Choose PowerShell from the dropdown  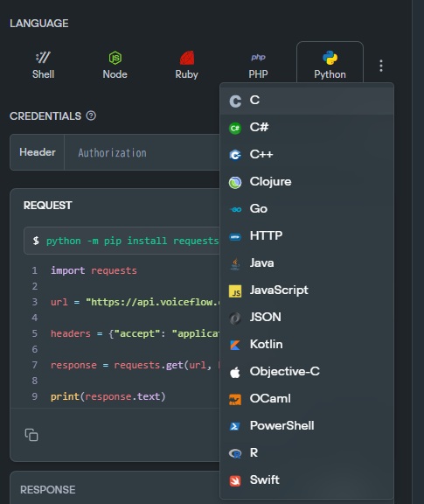coord(307,426)
